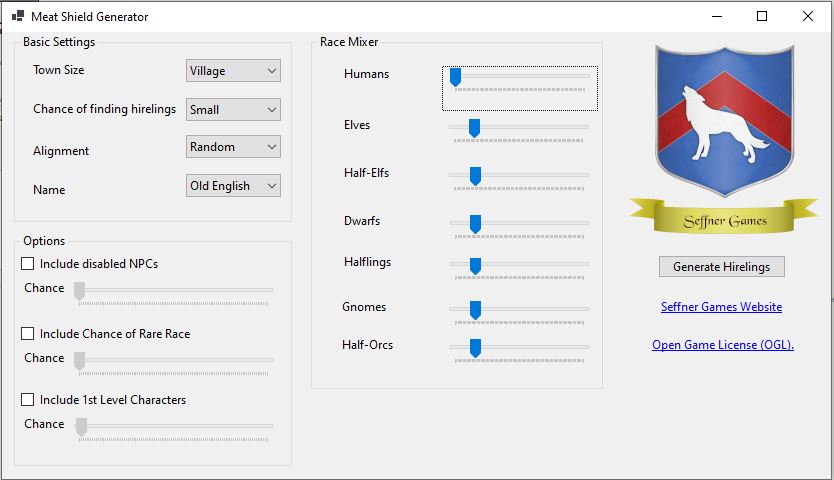
Task: Click the Dwarfs slider thumb
Action: coord(476,224)
